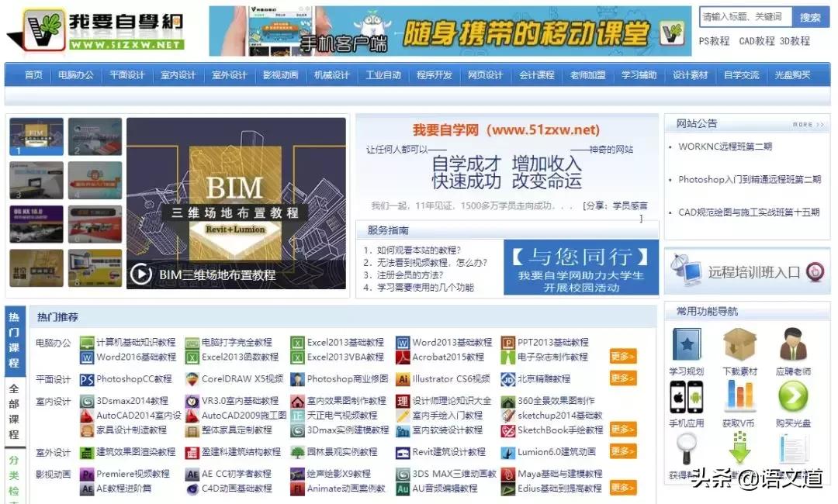Click the 下载素材 package box icon

pos(739,342)
